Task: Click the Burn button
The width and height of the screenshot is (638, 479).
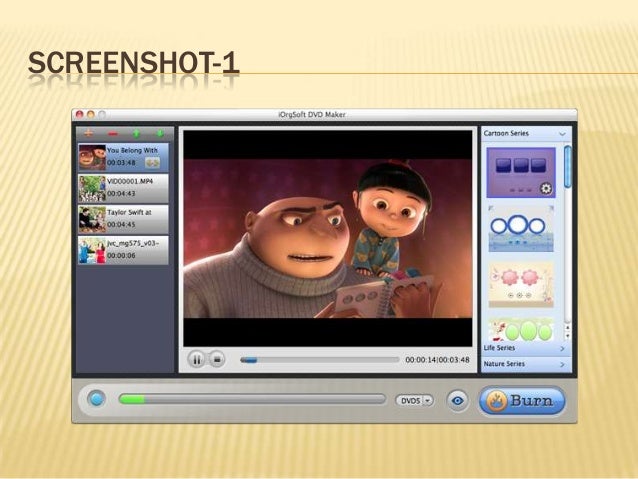Action: pos(522,401)
